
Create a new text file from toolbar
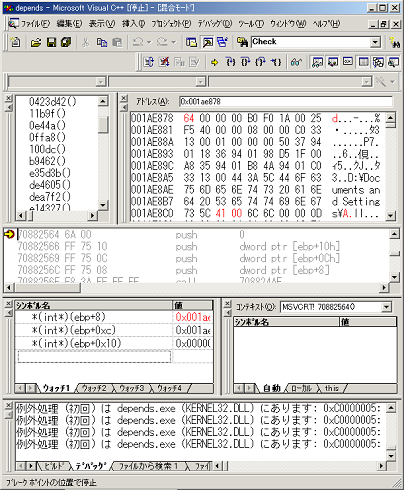coord(15,42)
